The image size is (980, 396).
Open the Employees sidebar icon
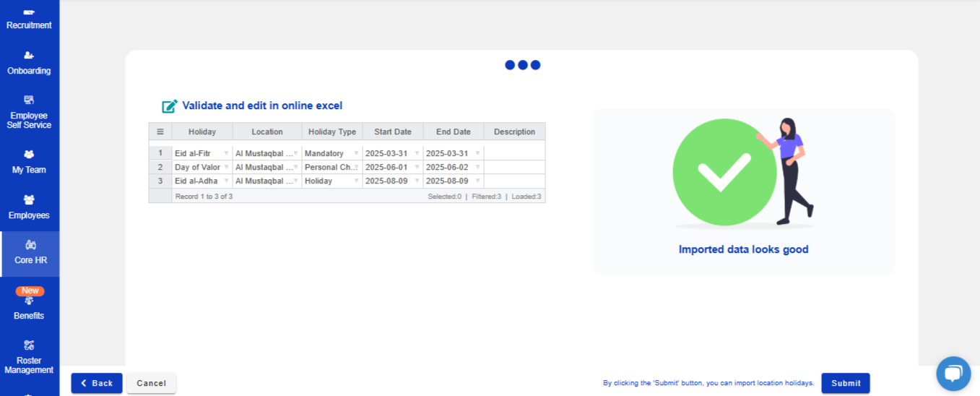(29, 200)
